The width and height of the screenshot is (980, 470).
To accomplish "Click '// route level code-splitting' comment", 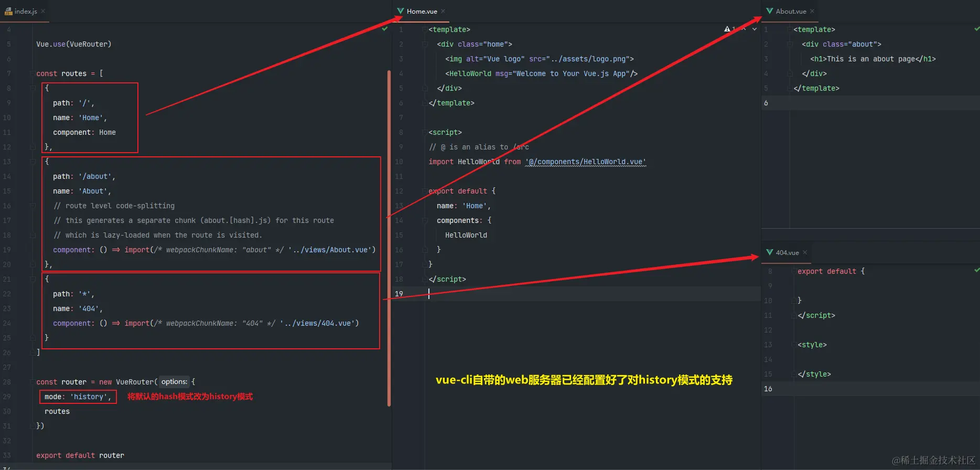I will pyautogui.click(x=114, y=206).
